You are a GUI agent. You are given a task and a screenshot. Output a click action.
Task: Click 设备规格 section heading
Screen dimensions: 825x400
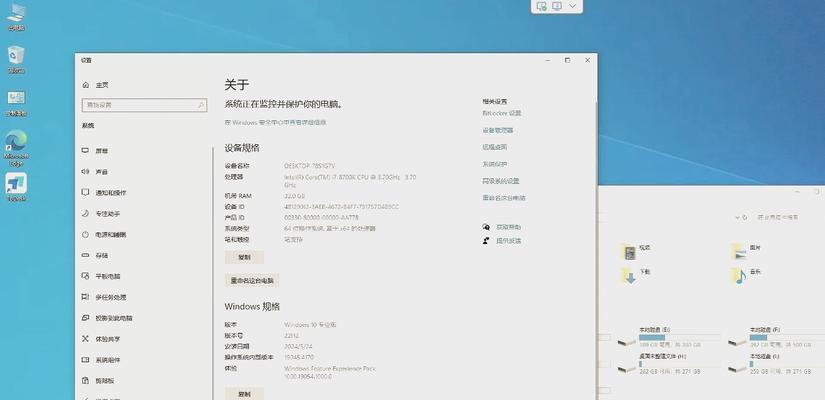pyautogui.click(x=242, y=148)
